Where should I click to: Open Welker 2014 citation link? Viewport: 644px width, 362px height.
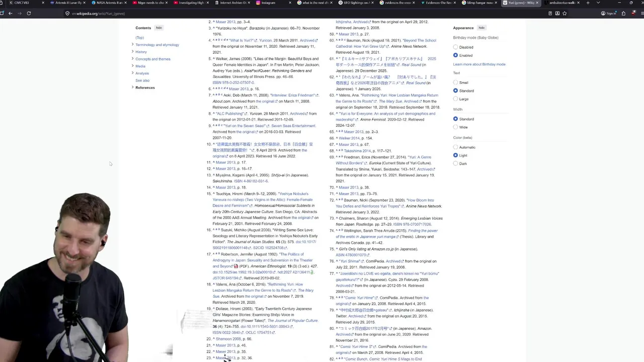tap(349, 138)
